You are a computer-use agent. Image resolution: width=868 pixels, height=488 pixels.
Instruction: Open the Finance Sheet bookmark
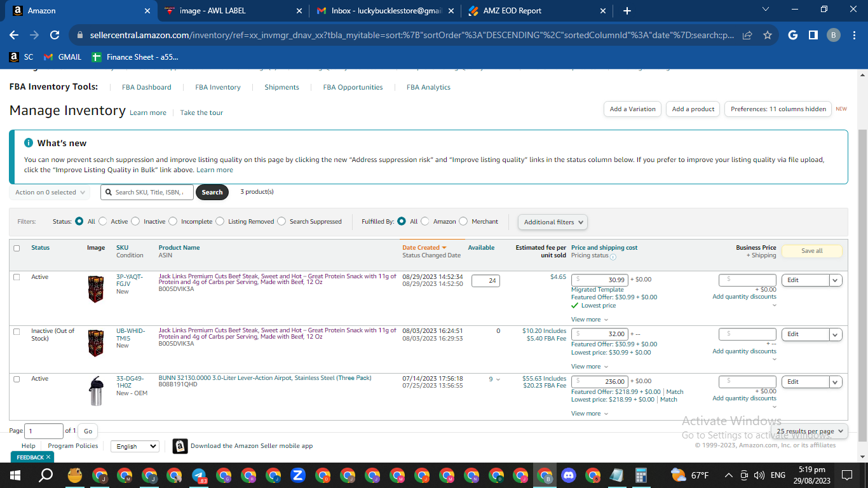[135, 57]
